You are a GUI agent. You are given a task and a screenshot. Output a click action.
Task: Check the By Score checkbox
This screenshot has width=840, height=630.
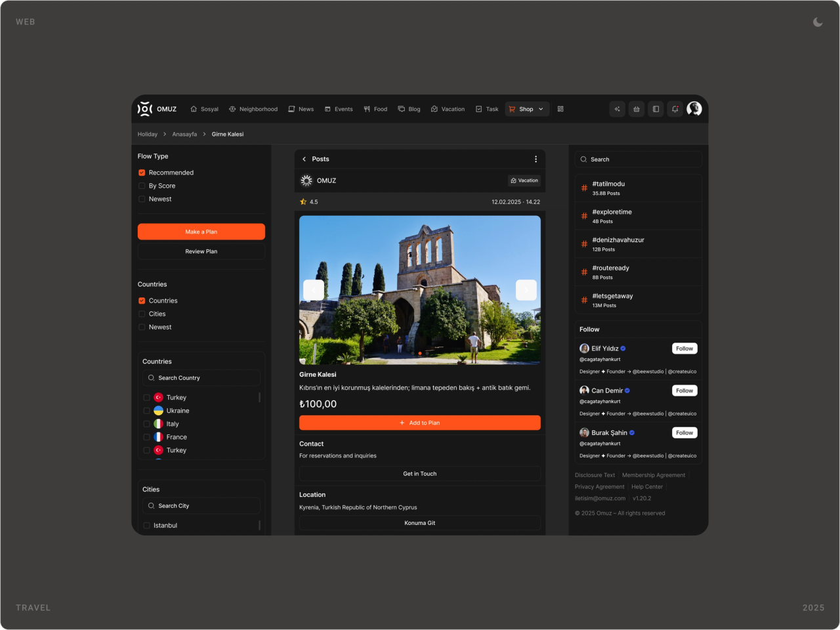[x=142, y=186]
